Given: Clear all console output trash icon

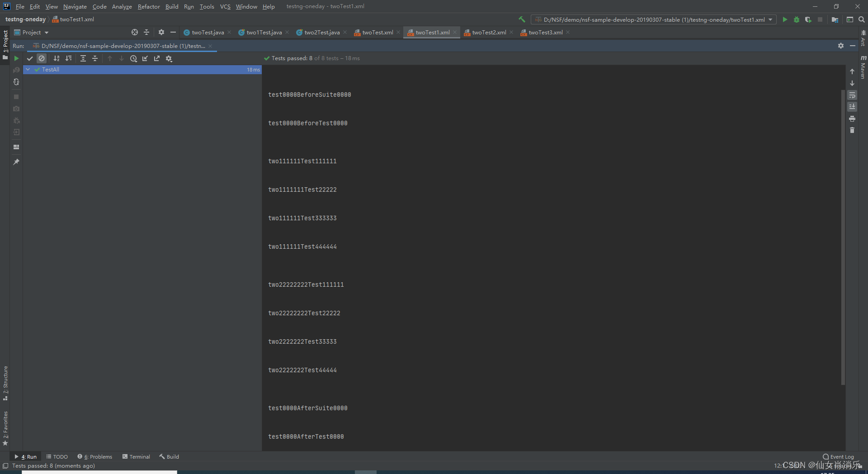Looking at the screenshot, I should (x=852, y=130).
